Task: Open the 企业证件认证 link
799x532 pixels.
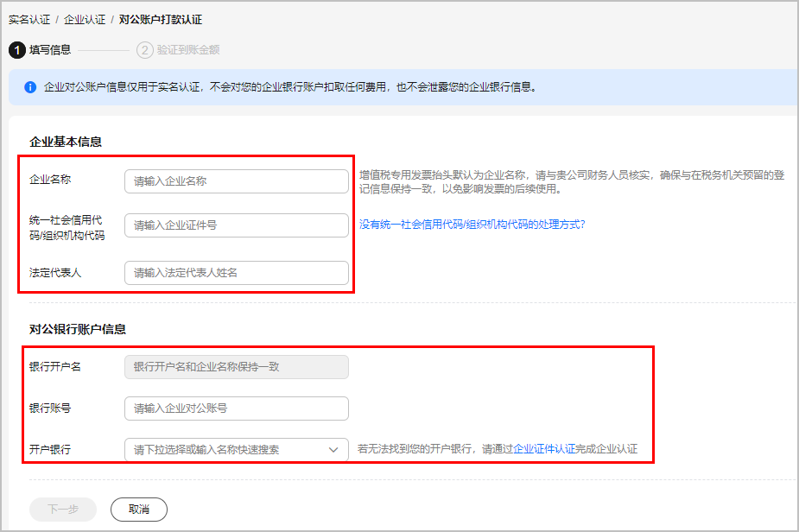Action: [544, 449]
